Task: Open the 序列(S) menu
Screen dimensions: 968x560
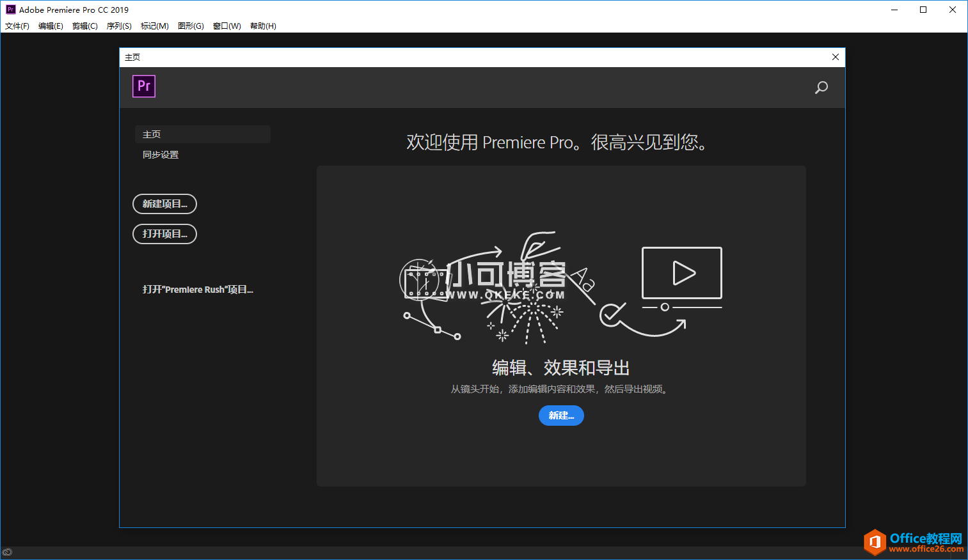Action: (x=119, y=26)
